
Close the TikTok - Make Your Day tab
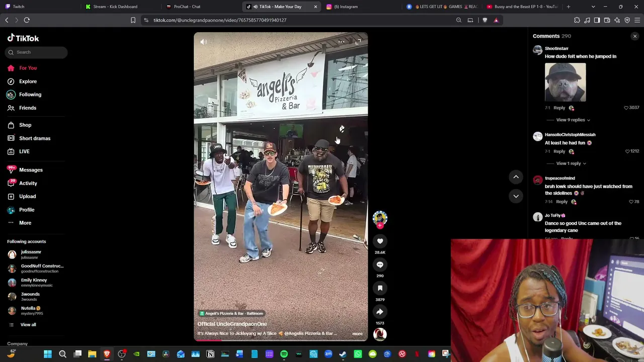point(315,7)
